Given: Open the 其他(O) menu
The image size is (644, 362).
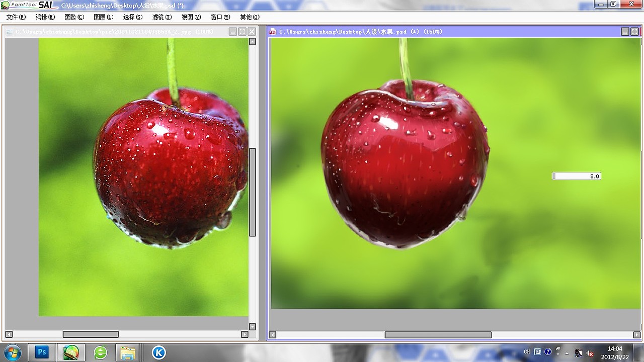Looking at the screenshot, I should click(249, 17).
